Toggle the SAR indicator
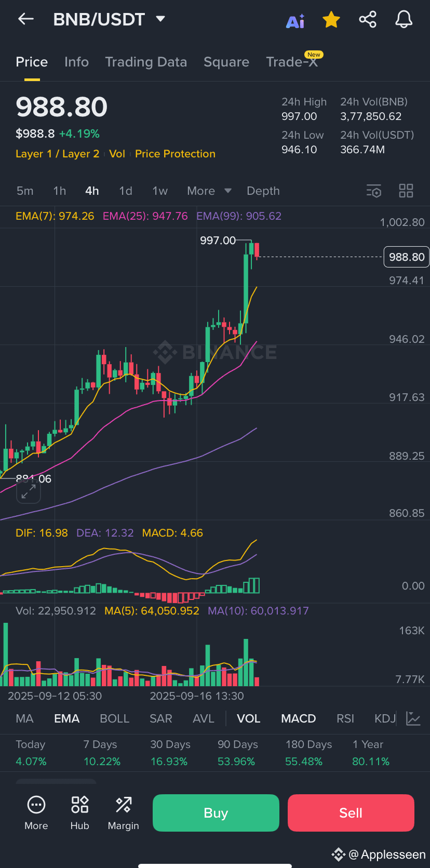The image size is (430, 868). pyautogui.click(x=161, y=718)
